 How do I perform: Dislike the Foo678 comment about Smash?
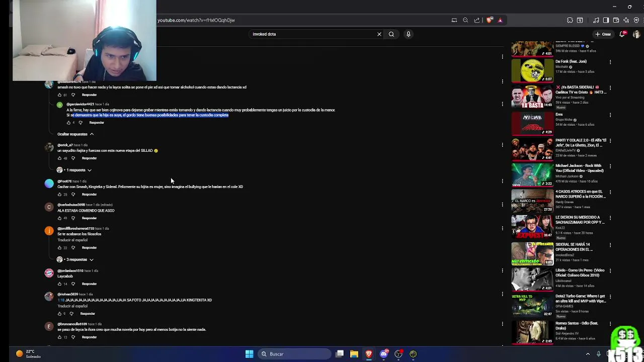click(73, 195)
